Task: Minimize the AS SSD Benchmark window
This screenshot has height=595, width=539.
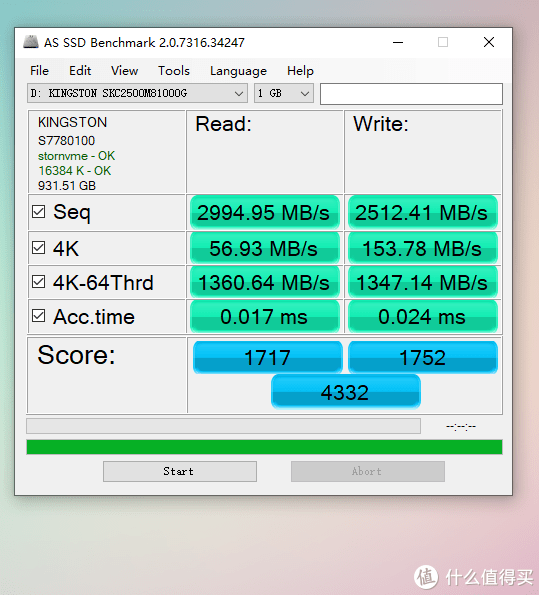Action: tap(398, 42)
